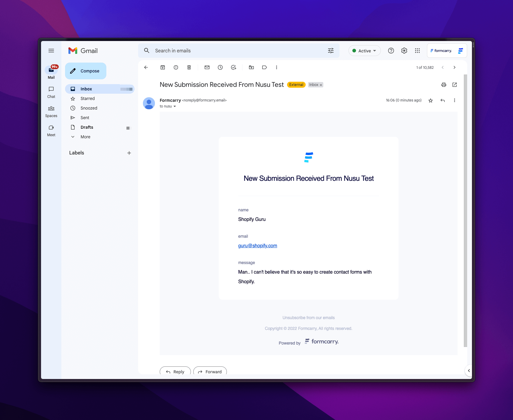The height and width of the screenshot is (420, 513).
Task: Move the email to a folder
Action: point(251,67)
